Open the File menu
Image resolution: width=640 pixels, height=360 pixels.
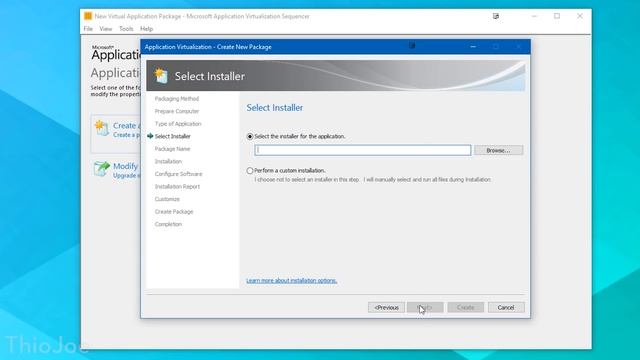click(x=88, y=29)
